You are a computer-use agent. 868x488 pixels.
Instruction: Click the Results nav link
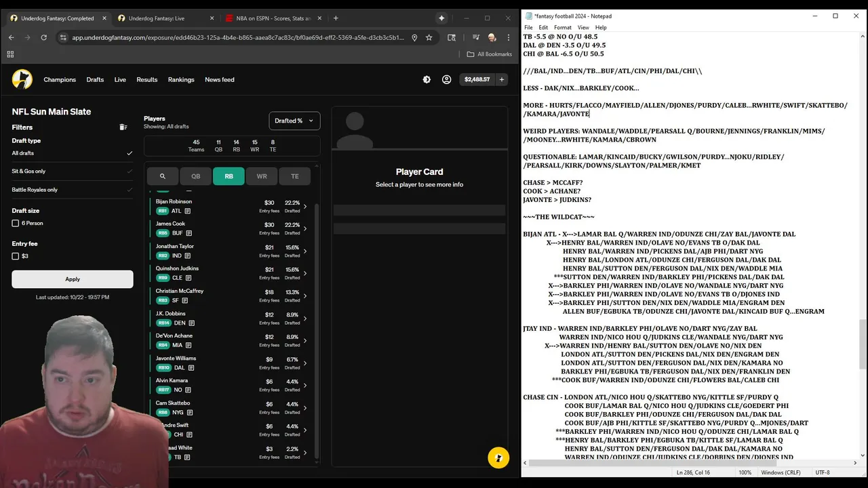[147, 79]
